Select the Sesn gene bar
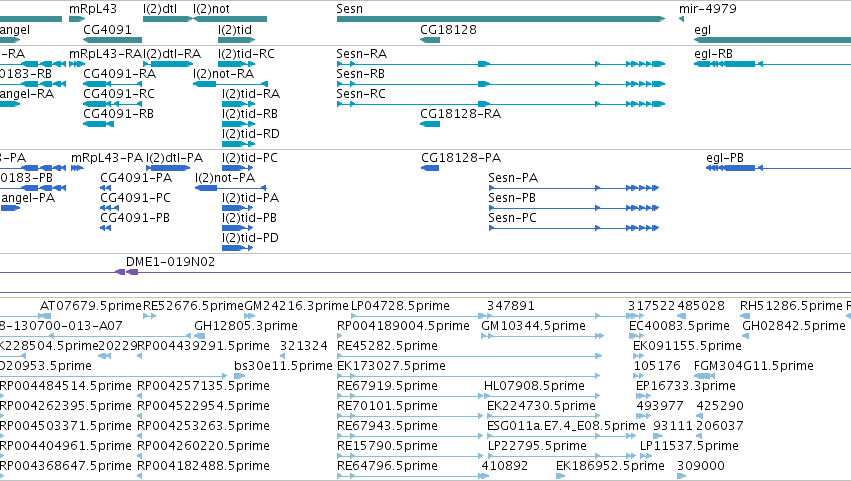The width and height of the screenshot is (851, 481). tap(500, 19)
